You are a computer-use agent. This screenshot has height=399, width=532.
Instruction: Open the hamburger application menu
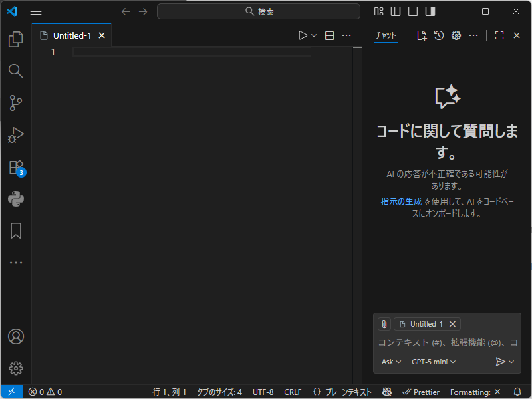pyautogui.click(x=36, y=11)
